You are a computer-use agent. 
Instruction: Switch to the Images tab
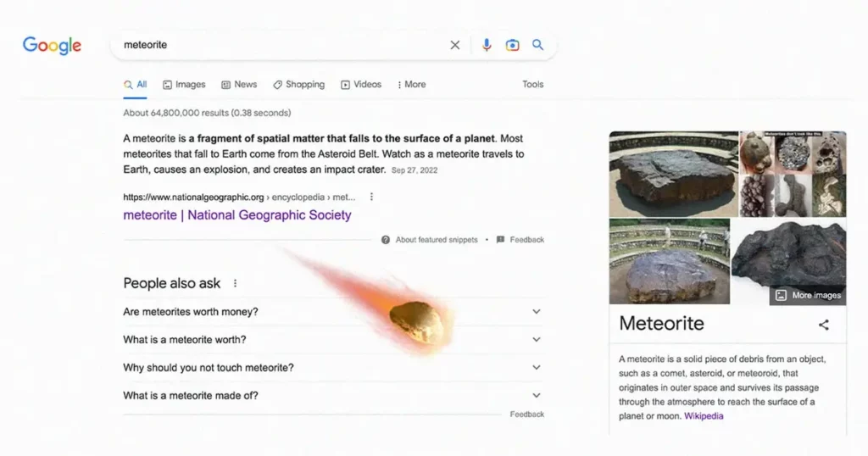[184, 85]
